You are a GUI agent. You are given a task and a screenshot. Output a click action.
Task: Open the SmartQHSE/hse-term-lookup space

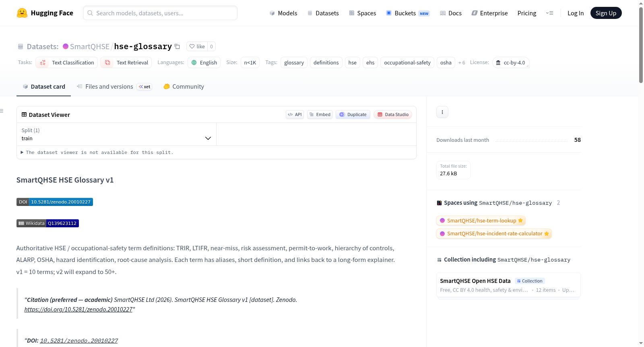coord(481,220)
